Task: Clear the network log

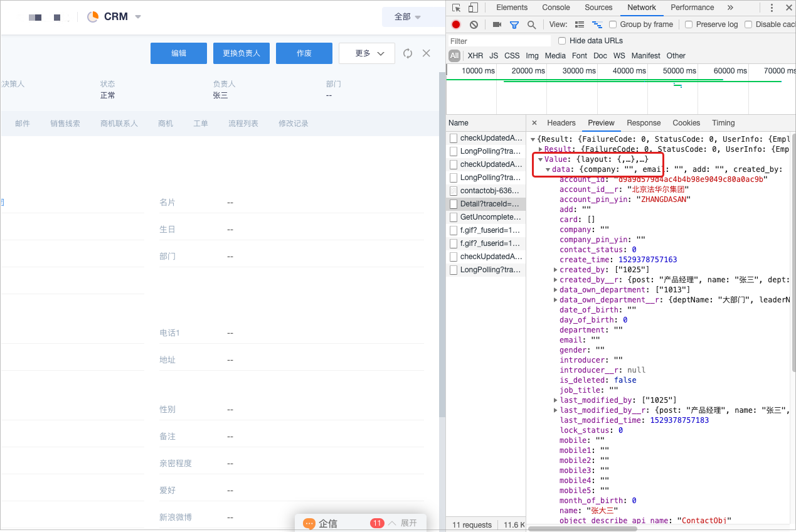Action: coord(474,24)
